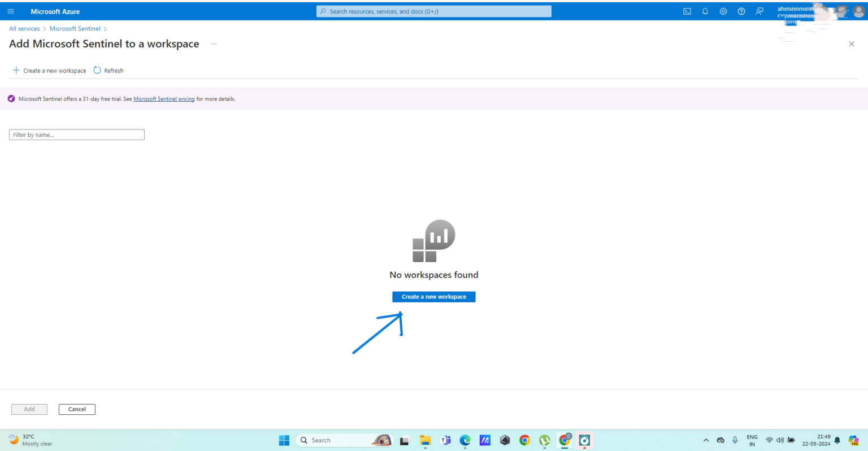This screenshot has width=868, height=451.
Task: Click the Filter by name input field
Action: pyautogui.click(x=76, y=135)
